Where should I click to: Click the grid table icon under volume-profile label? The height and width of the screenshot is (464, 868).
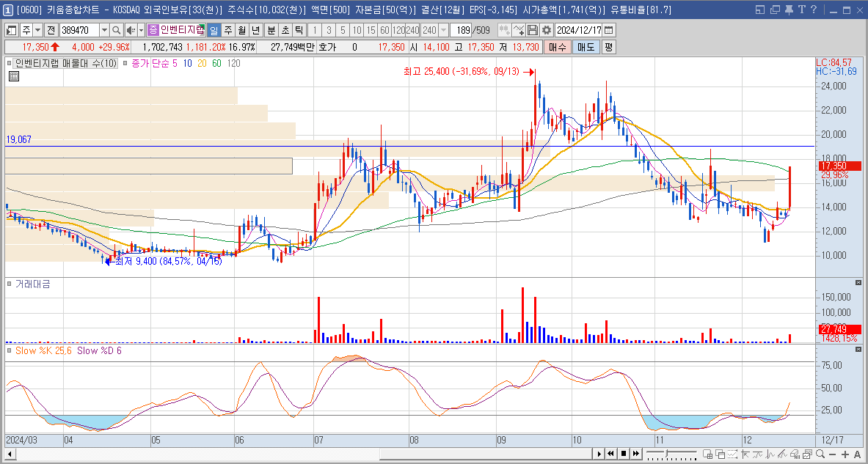[14, 76]
